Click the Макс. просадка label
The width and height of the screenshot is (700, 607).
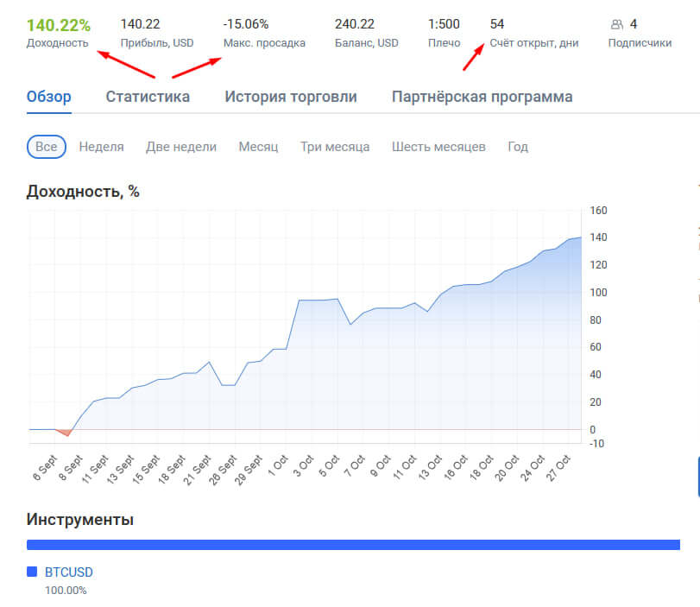coord(264,43)
